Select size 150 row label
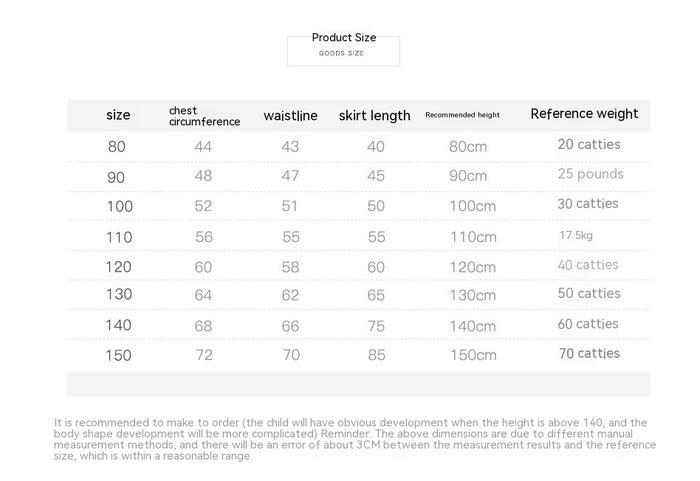Screen dimensions: 700x481 tap(118, 356)
